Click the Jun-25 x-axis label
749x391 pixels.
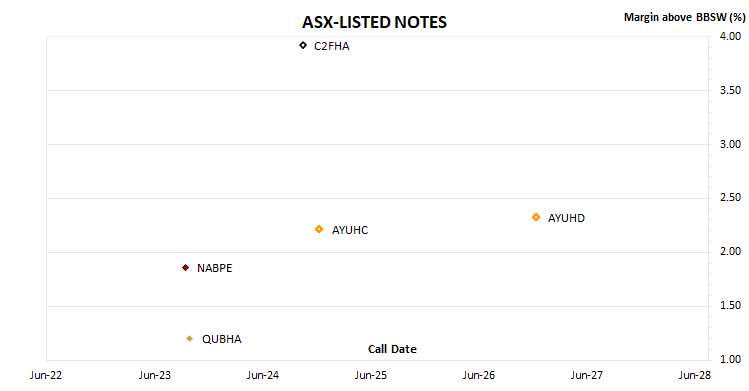coord(371,375)
